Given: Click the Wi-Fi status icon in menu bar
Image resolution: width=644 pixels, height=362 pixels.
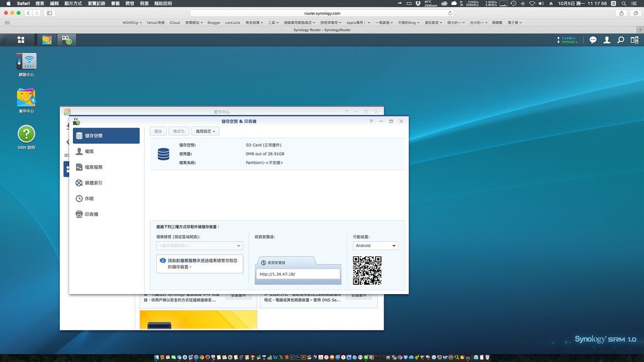Looking at the screenshot, I should (532, 3).
